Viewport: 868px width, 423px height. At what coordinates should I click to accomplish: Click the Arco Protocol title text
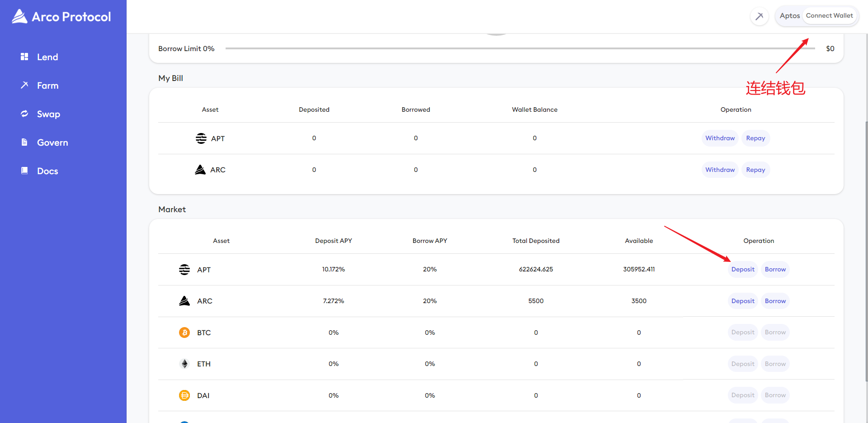(x=71, y=17)
